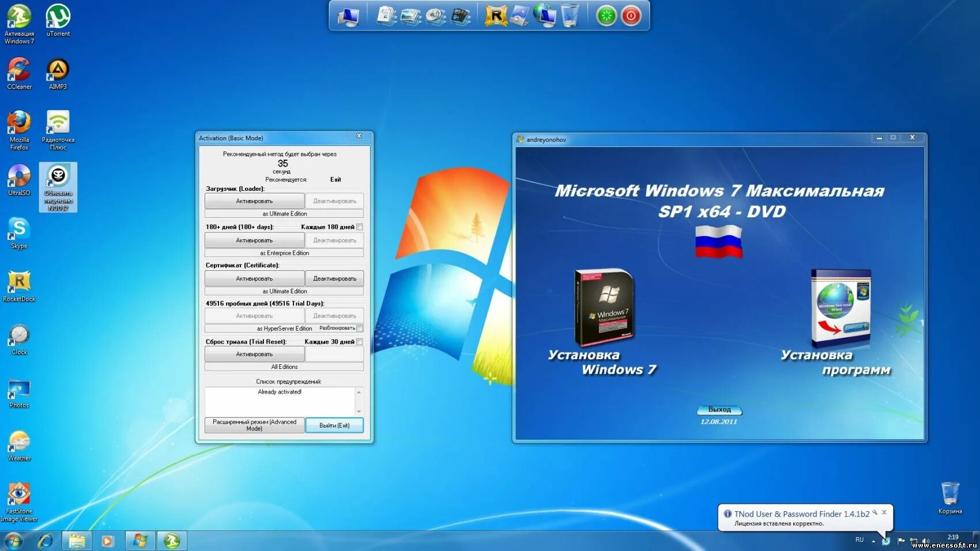Click Активировать under 180+ дней
980x551 pixels.
click(254, 240)
